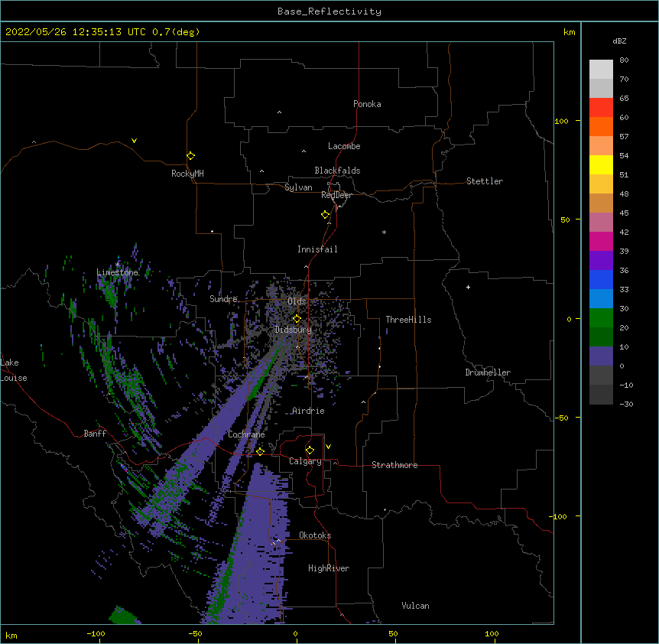Click the Strathmore town label
Screen dimensions: 659x644
click(x=394, y=465)
